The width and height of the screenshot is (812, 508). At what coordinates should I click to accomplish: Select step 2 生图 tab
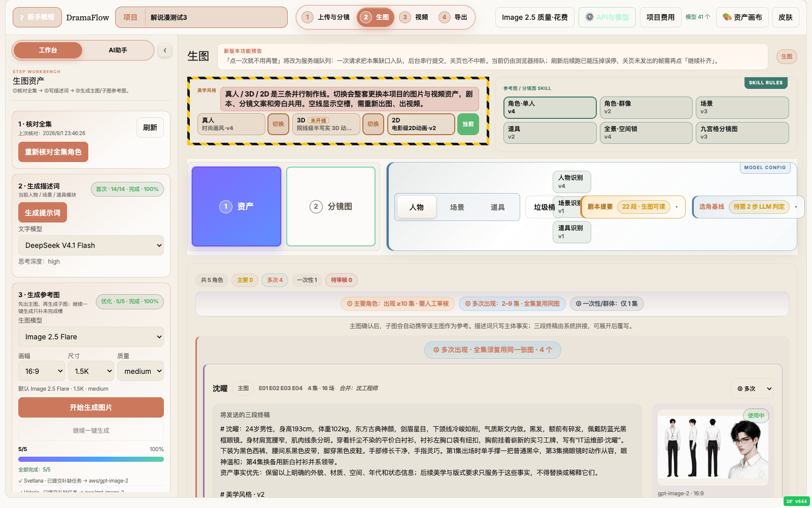tap(376, 17)
